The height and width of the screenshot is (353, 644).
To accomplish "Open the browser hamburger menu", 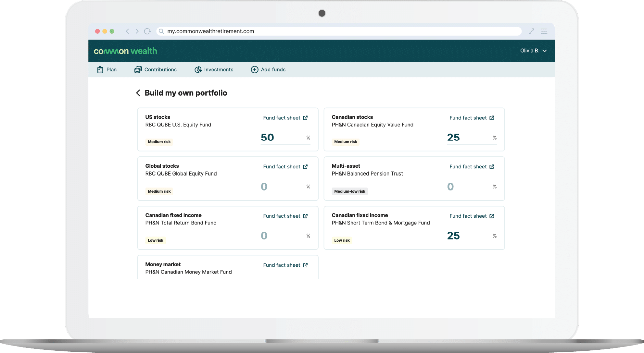I will 544,31.
